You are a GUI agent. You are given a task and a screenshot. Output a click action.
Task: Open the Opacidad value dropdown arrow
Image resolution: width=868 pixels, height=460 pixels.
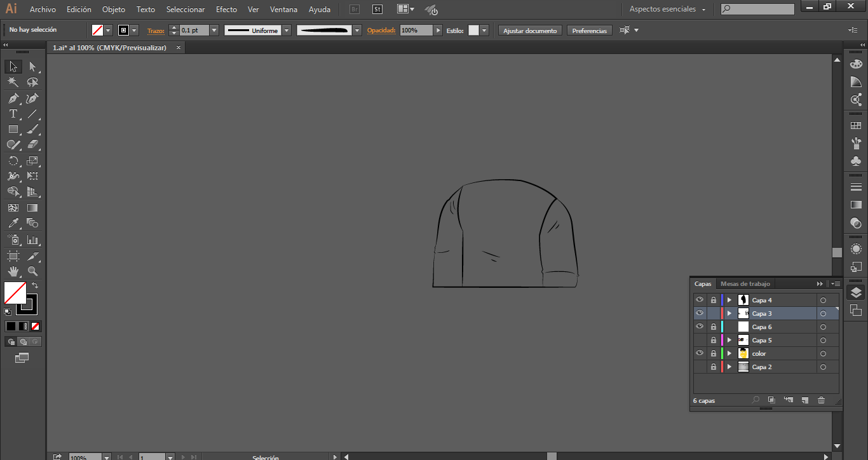pyautogui.click(x=438, y=30)
